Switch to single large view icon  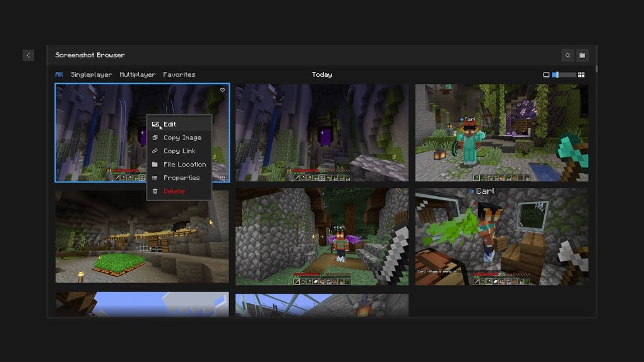(x=546, y=74)
